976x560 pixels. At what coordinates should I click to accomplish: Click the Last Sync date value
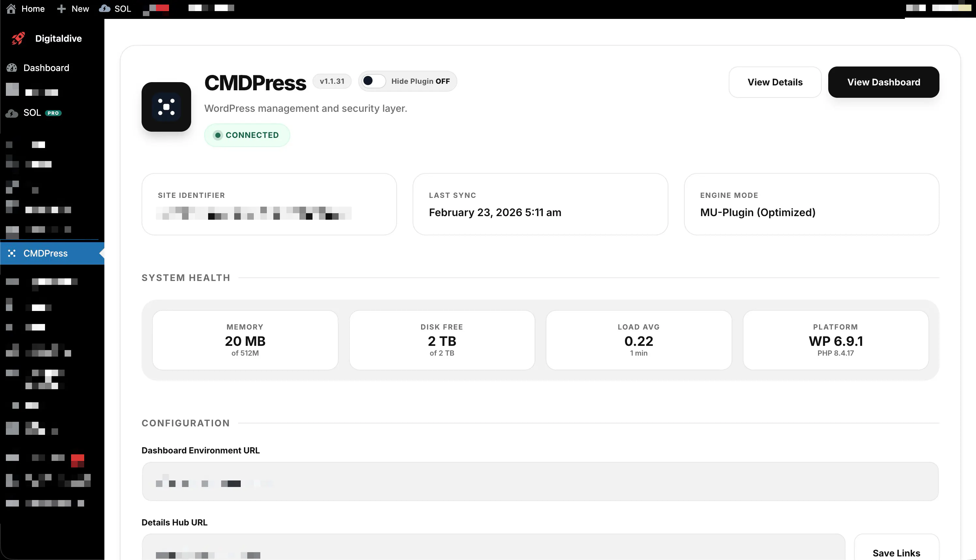[495, 212]
